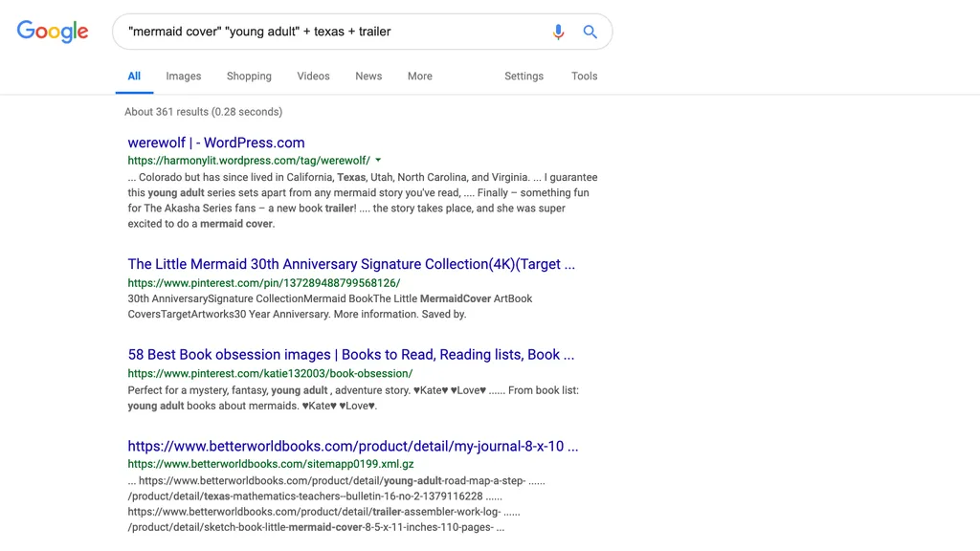This screenshot has height=551, width=980.
Task: Open the Tools menu
Action: pyautogui.click(x=585, y=77)
